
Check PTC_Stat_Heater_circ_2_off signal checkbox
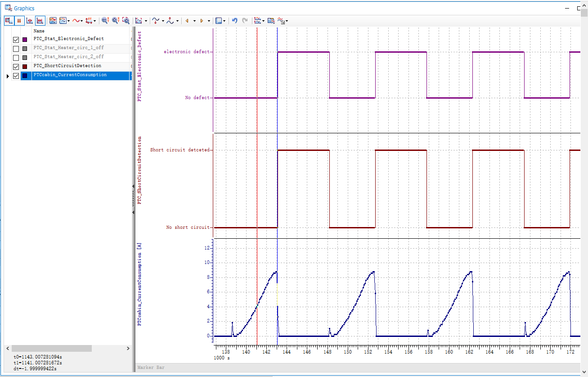[16, 58]
